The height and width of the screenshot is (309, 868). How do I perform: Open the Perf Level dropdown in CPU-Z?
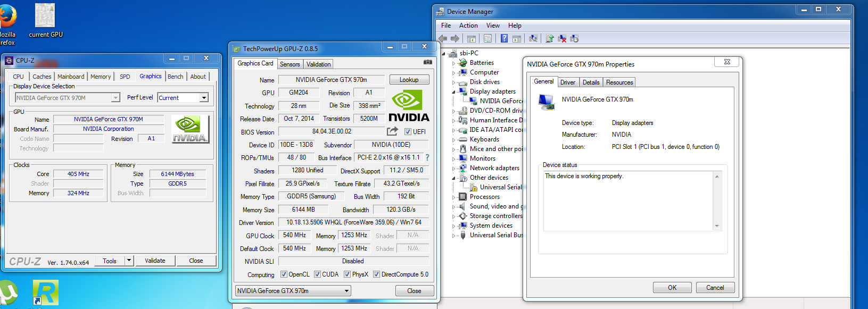pyautogui.click(x=204, y=98)
